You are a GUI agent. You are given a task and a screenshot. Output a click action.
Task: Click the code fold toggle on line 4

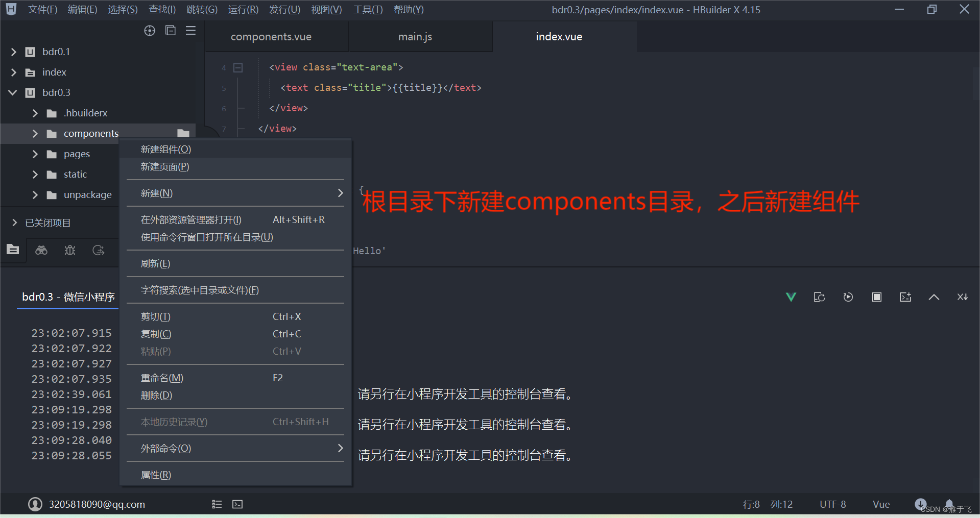tap(238, 67)
